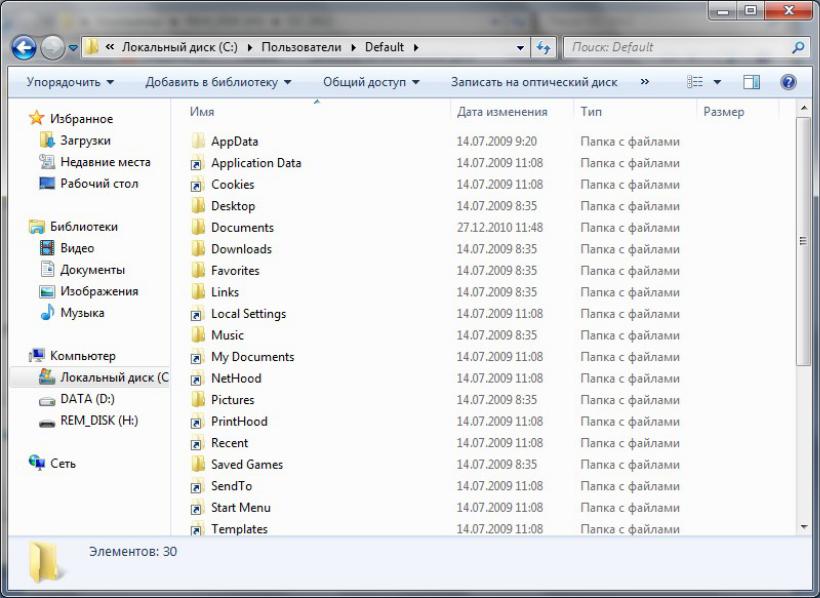Click the Cookies shortcut icon
The image size is (820, 598).
click(x=198, y=184)
